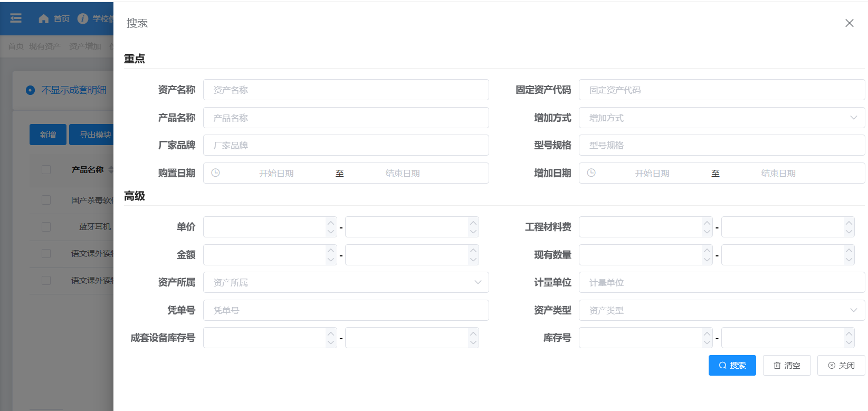The height and width of the screenshot is (411, 868).
Task: Open the 增加方式 dropdown
Action: pyautogui.click(x=721, y=118)
